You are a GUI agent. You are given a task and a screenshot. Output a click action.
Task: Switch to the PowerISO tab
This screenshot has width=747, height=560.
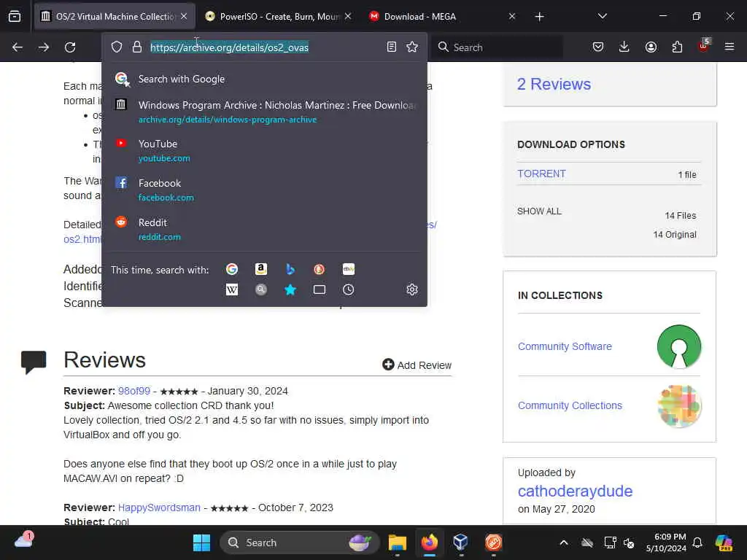278,17
